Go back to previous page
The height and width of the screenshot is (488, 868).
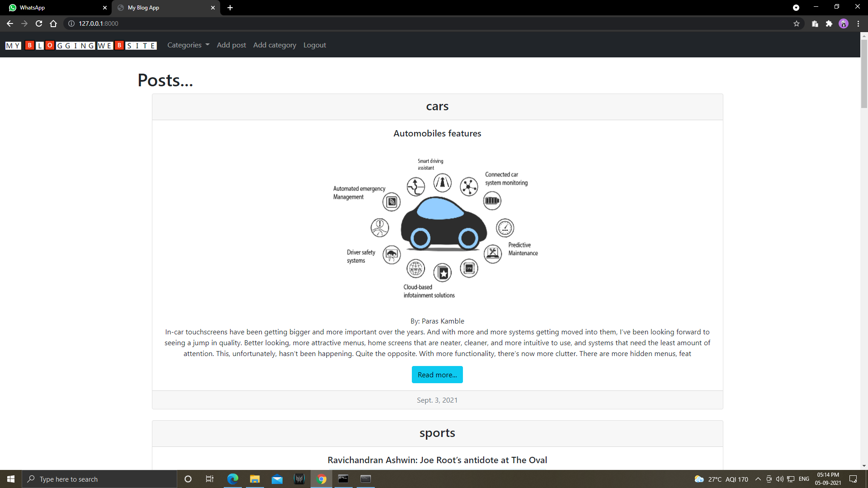10,23
